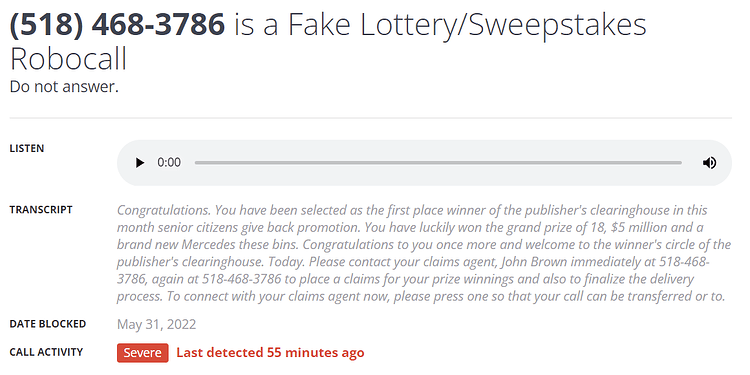Viewport: 750px width, 375px height.
Task: Click the CALL ACTIVITY label
Action: [46, 353]
